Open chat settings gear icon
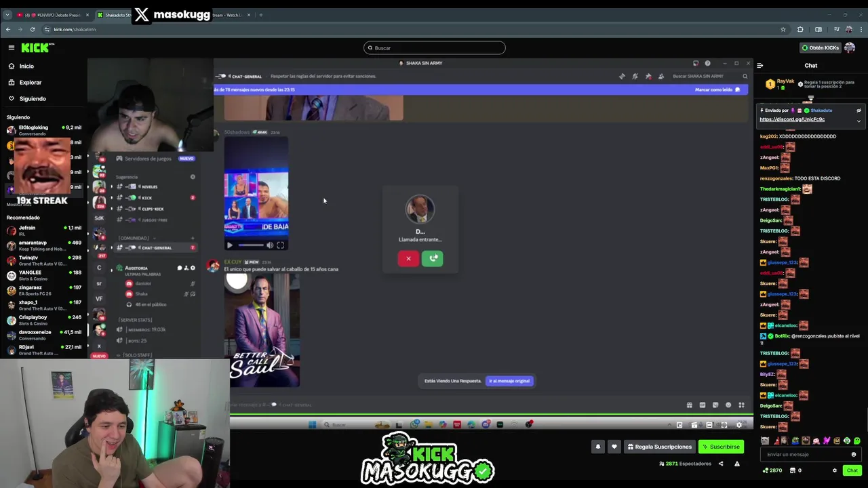Viewport: 868px width, 488px height. pos(835,470)
